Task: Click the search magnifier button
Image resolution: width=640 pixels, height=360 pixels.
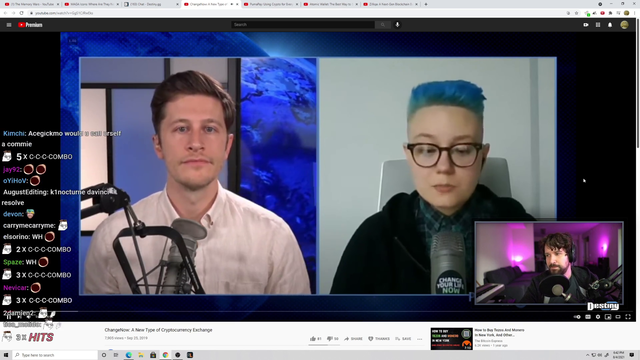Action: point(382,25)
